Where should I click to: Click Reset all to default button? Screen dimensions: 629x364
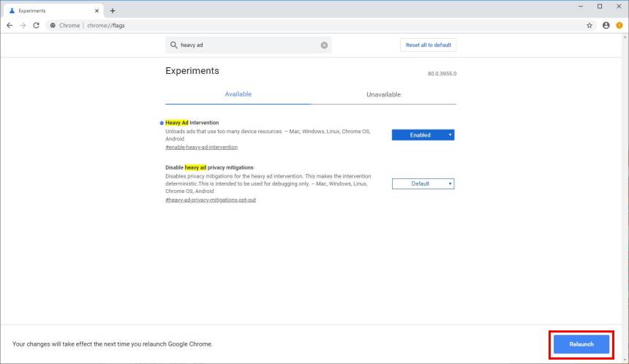[428, 45]
